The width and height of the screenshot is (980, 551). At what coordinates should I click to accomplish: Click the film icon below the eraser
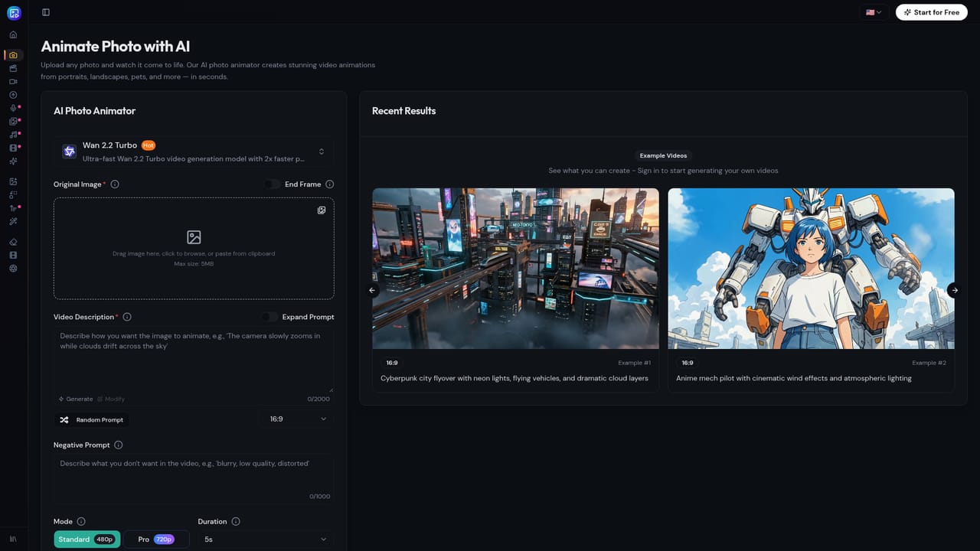point(13,255)
